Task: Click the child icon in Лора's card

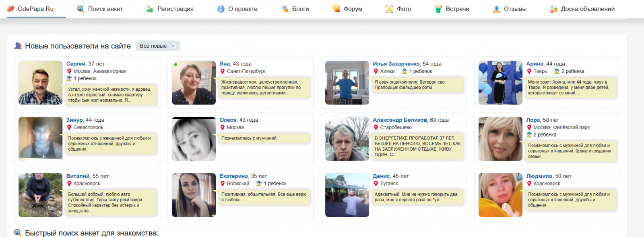Action: coord(529,135)
